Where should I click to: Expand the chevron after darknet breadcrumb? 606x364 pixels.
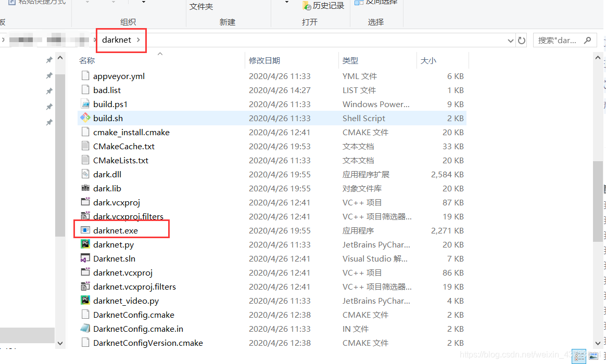click(x=138, y=40)
